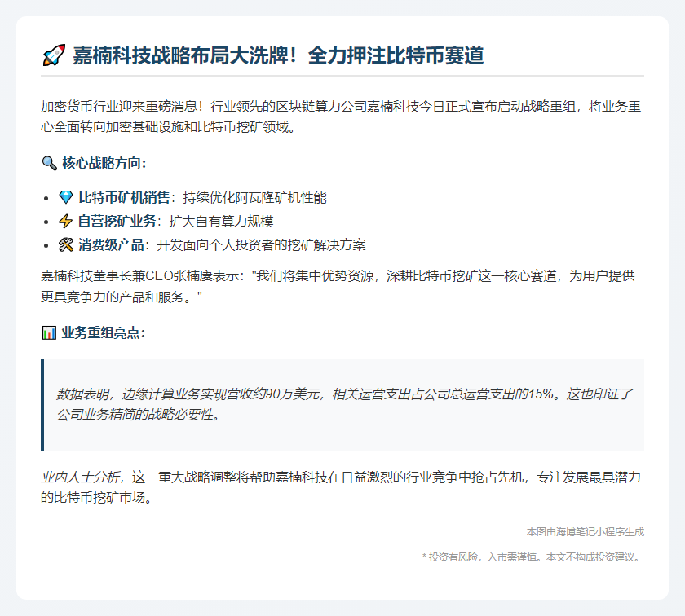685x616 pixels.
Task: Click the footer credit 本图由海博笔记小程序生成
Action: [x=586, y=532]
